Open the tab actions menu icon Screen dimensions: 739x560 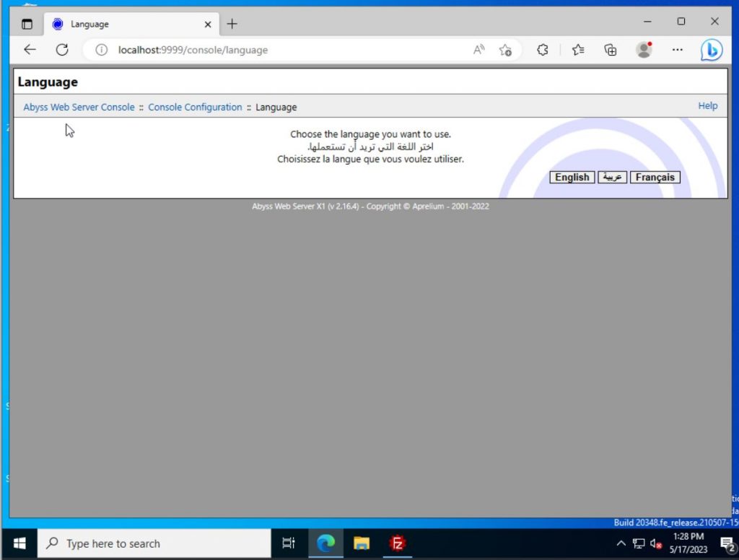(27, 23)
